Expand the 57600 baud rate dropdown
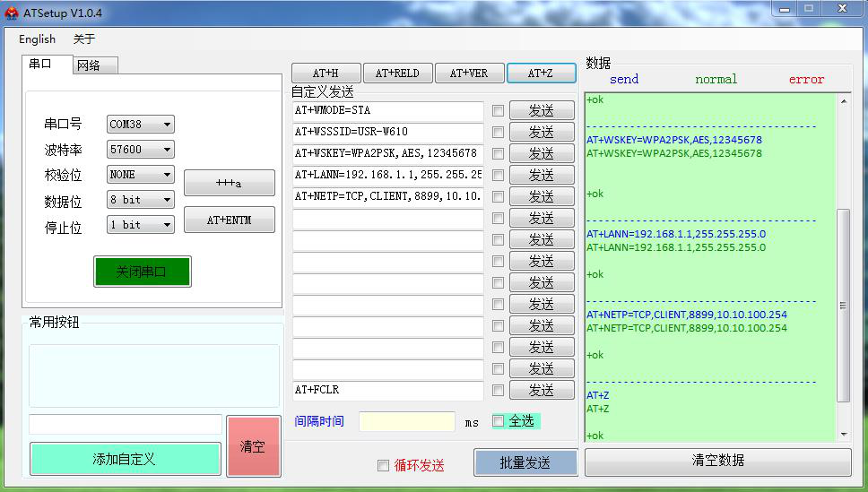This screenshot has height=492, width=868. (x=141, y=150)
